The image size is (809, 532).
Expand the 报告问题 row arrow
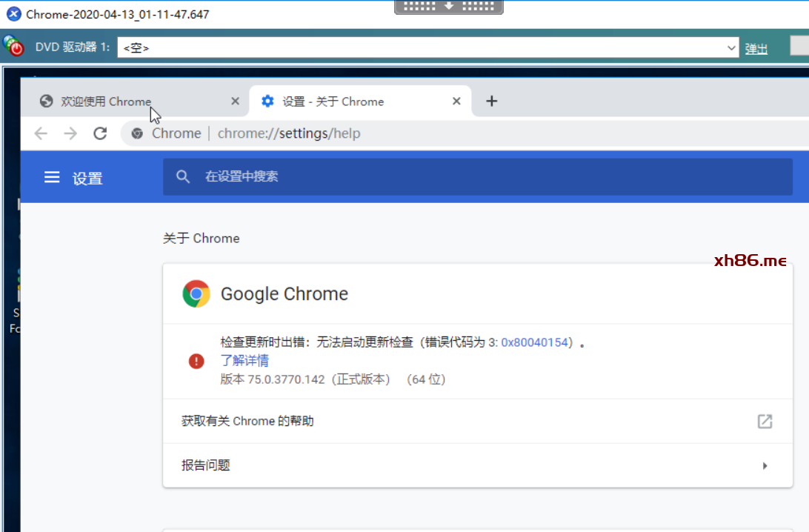coord(765,466)
